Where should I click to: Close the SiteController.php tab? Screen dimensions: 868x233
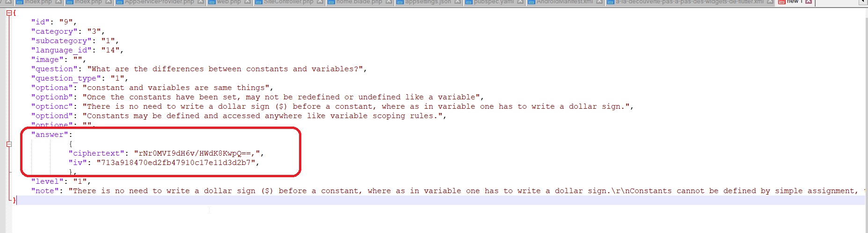point(321,2)
